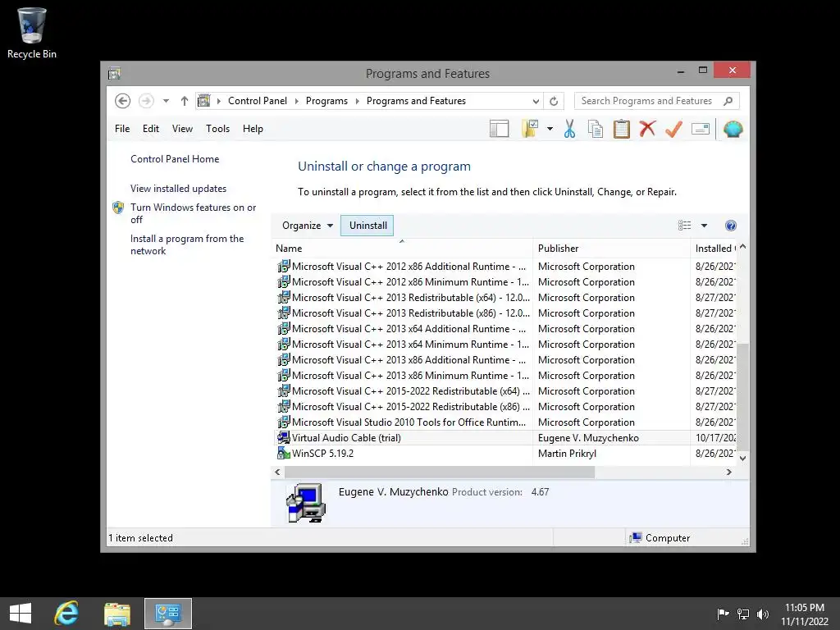Click the Copy toolbar icon

596,129
